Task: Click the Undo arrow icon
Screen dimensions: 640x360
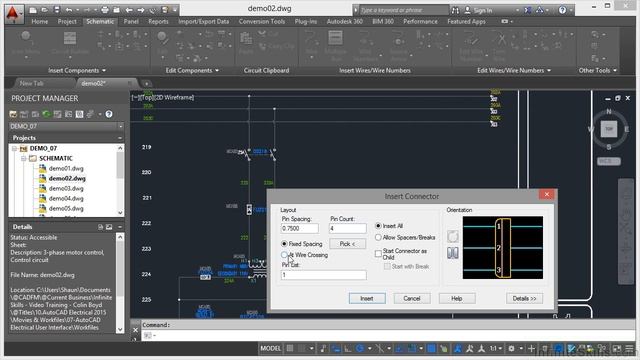Action: click(x=69, y=10)
